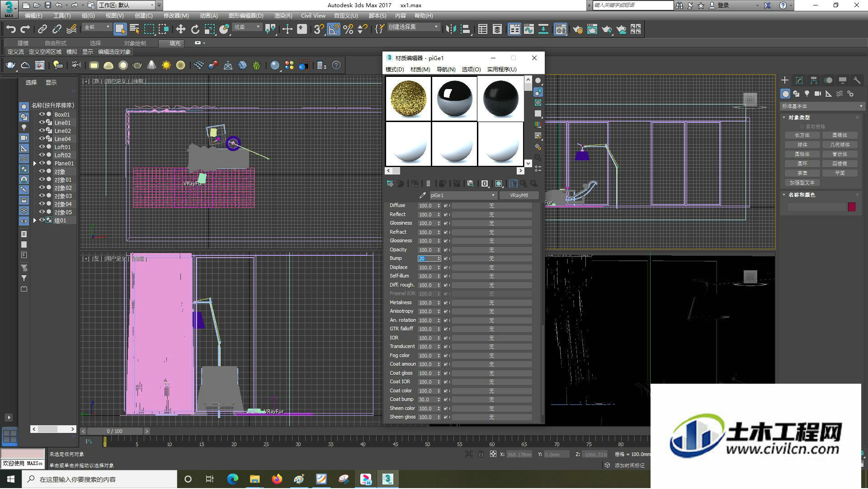This screenshot has height=489, width=868.
Task: Expand the Plane01 tree item
Action: 35,163
